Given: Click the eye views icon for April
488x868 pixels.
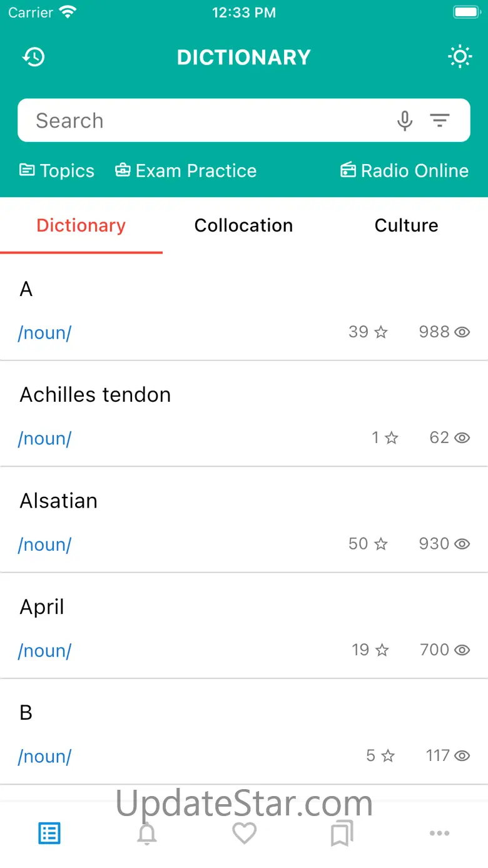Looking at the screenshot, I should (x=462, y=650).
